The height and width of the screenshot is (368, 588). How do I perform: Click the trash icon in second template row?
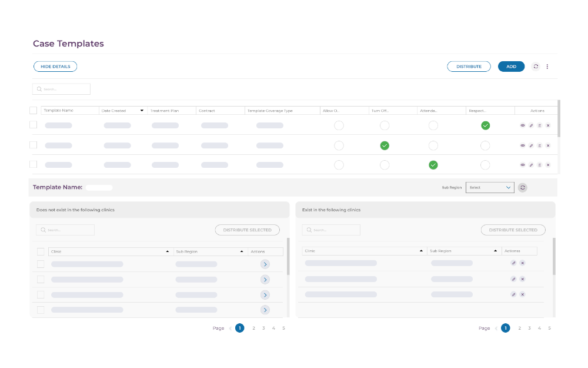pyautogui.click(x=540, y=145)
